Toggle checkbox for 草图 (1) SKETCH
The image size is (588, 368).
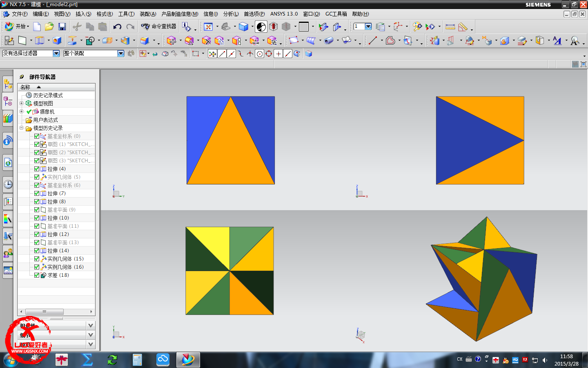(37, 144)
